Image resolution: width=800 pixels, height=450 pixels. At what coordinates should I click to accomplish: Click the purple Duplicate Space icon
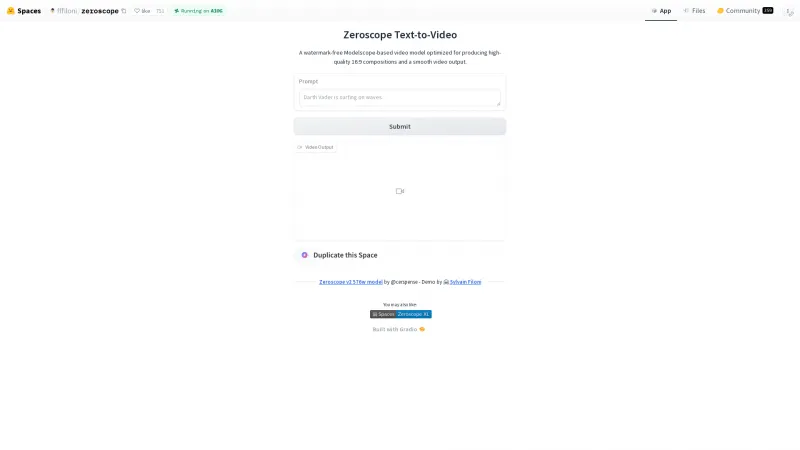[x=305, y=255]
